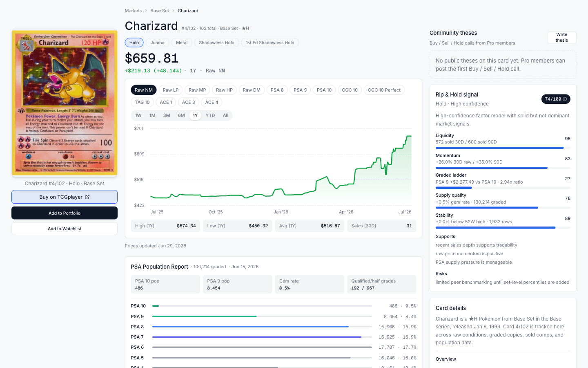Go to the Base Set breadcrumb
The height and width of the screenshot is (368, 588).
click(160, 11)
